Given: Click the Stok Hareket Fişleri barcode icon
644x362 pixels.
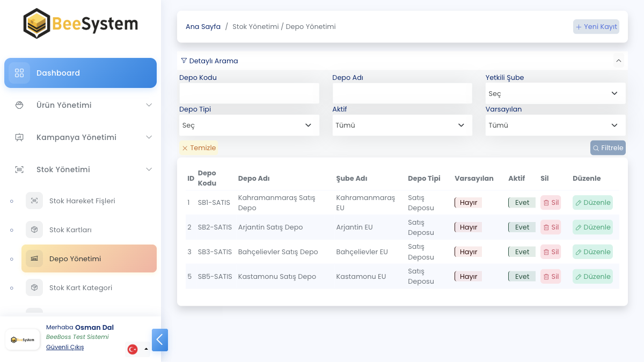Looking at the screenshot, I should click(x=34, y=201).
